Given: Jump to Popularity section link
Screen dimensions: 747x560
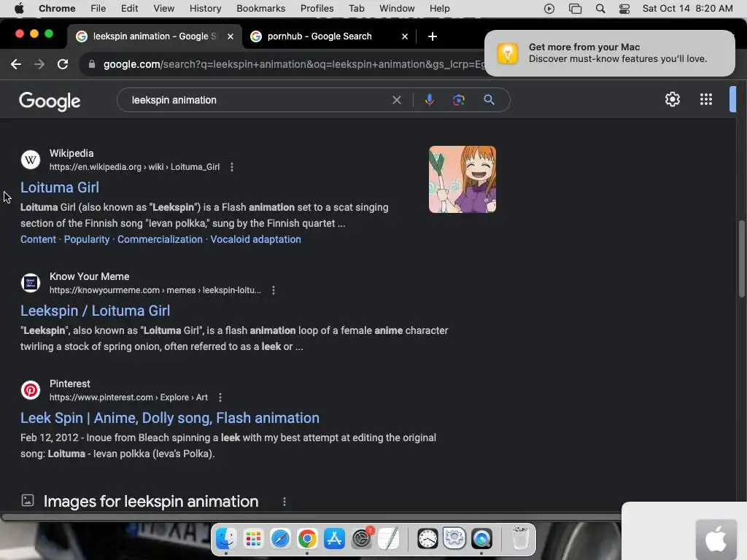Looking at the screenshot, I should click(87, 239).
